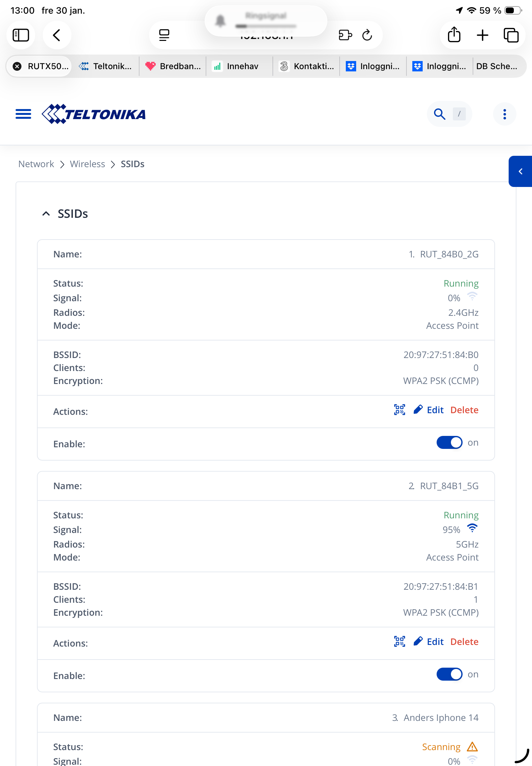Open the three-dot options menu
Viewport: 532px width, 766px height.
click(x=504, y=114)
